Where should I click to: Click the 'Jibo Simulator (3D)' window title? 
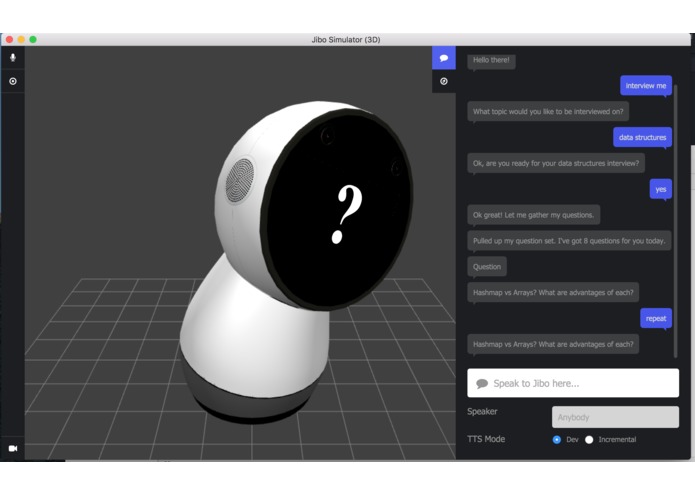[x=346, y=40]
